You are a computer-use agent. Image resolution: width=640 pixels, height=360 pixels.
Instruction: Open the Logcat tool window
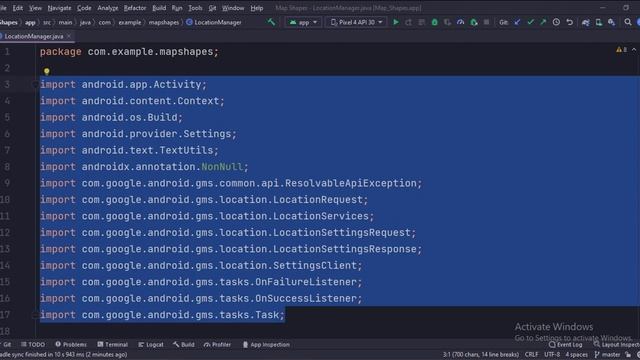151,344
